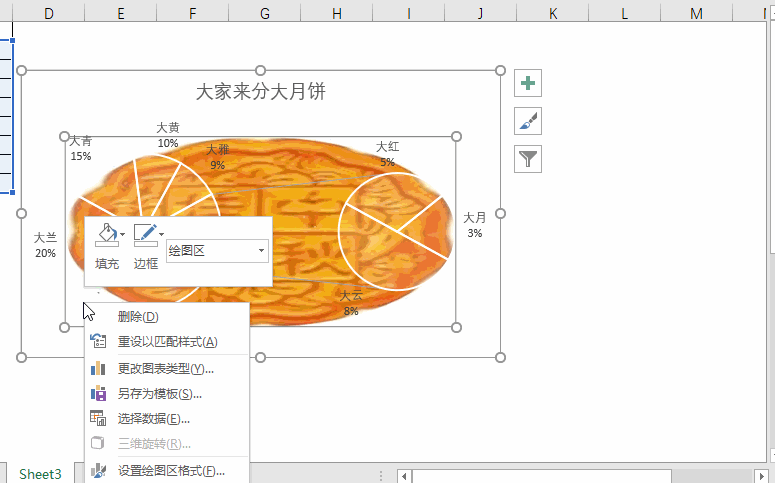This screenshot has width=775, height=483.
Task: Select the 大月 3% data label
Action: (x=474, y=225)
